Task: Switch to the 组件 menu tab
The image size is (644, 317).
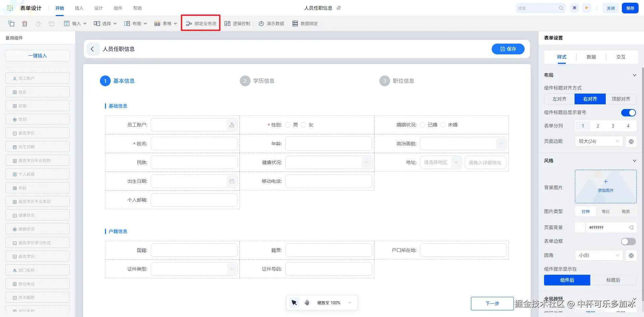Action: click(118, 8)
